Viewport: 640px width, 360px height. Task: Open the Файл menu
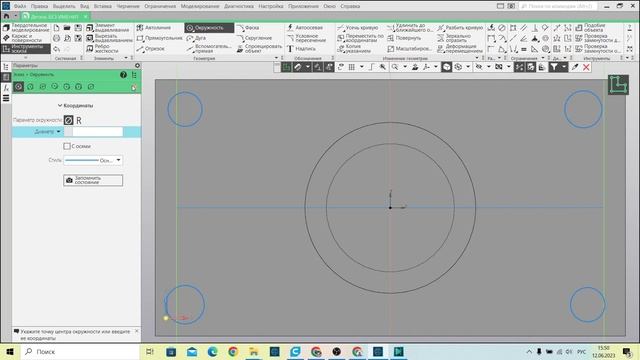[x=20, y=6]
